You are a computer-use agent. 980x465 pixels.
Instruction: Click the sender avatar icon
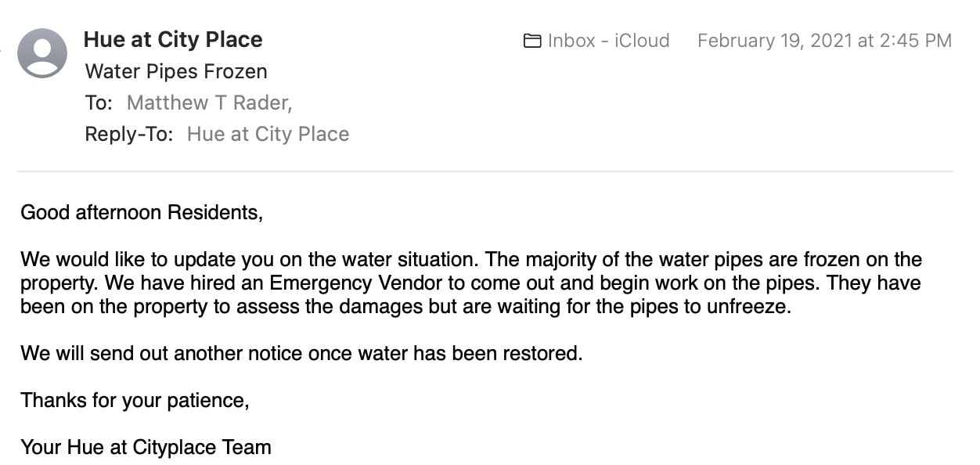click(42, 53)
